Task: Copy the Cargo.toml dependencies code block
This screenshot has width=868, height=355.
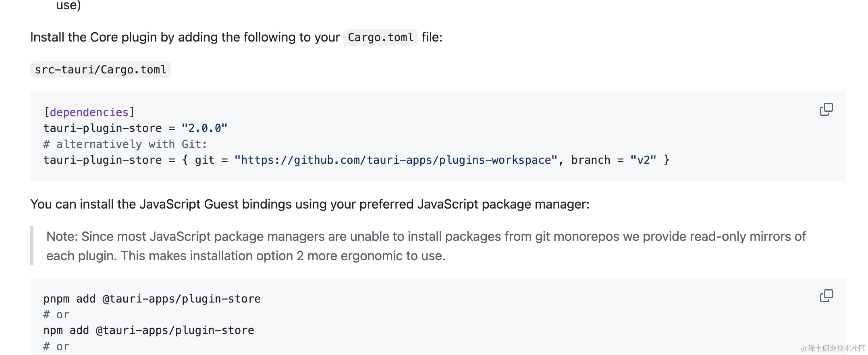Action: click(x=826, y=109)
